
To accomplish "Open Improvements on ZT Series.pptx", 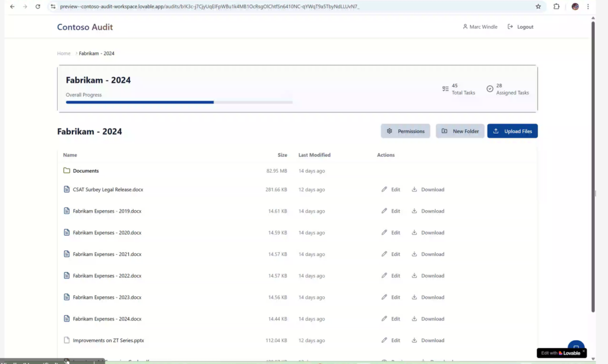I will click(x=108, y=340).
